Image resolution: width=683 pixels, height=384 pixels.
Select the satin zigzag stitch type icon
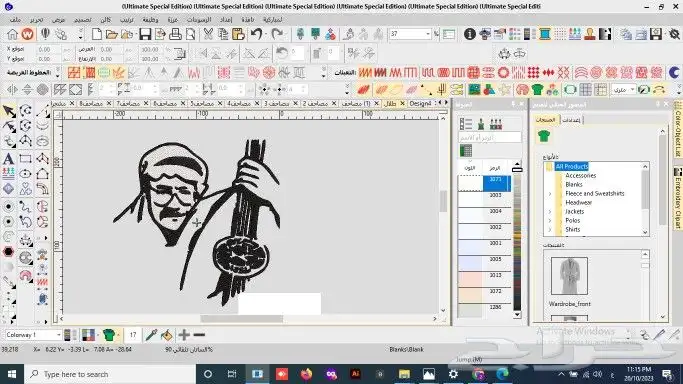point(365,73)
